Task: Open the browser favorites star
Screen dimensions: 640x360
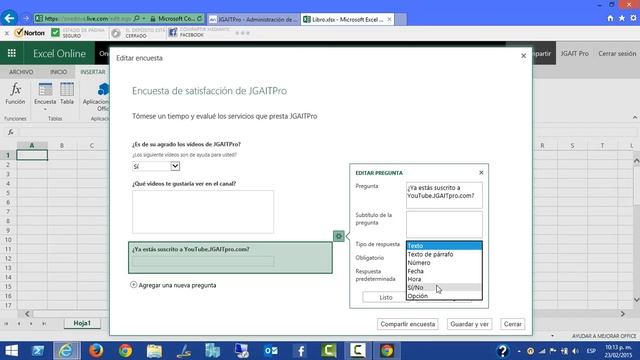Action: 622,18
